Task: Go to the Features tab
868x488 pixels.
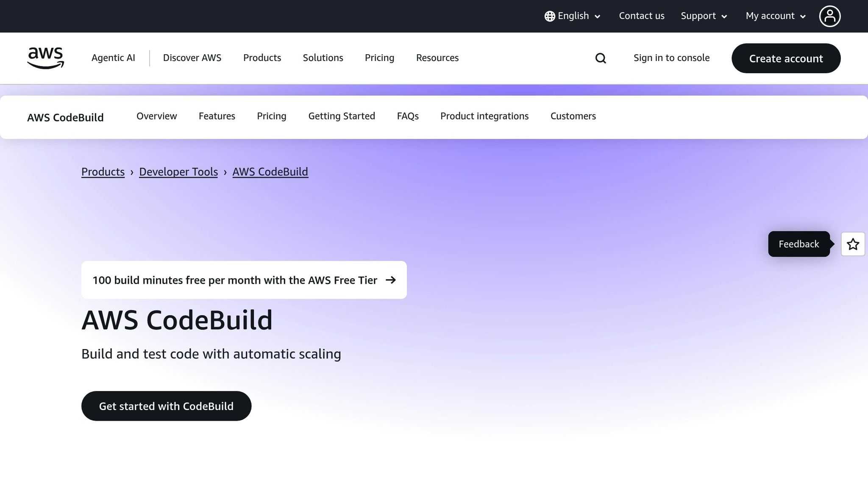Action: click(x=217, y=116)
